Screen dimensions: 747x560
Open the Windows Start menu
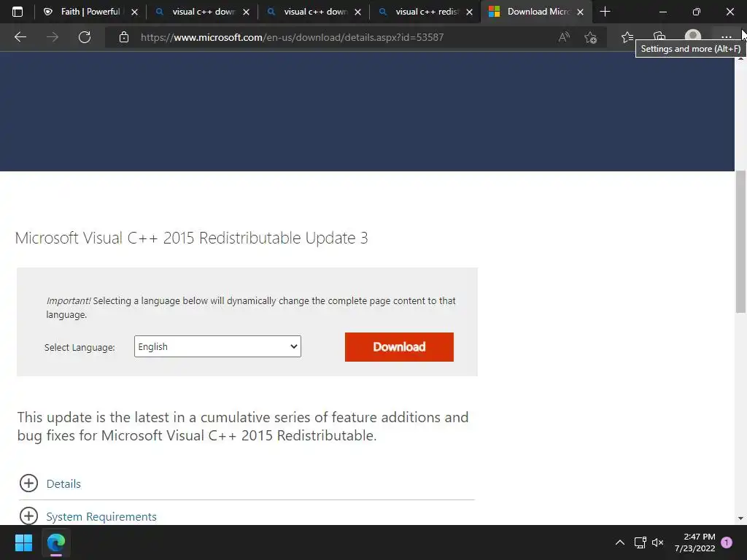(23, 542)
